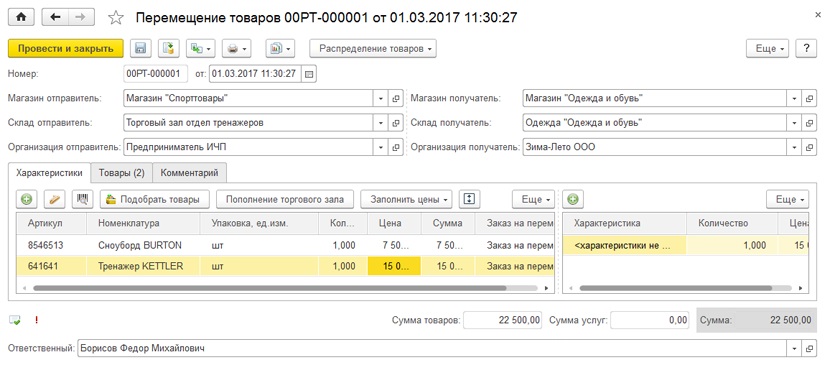The height and width of the screenshot is (365, 830).
Task: Open the top Еще menu
Action: coord(768,49)
